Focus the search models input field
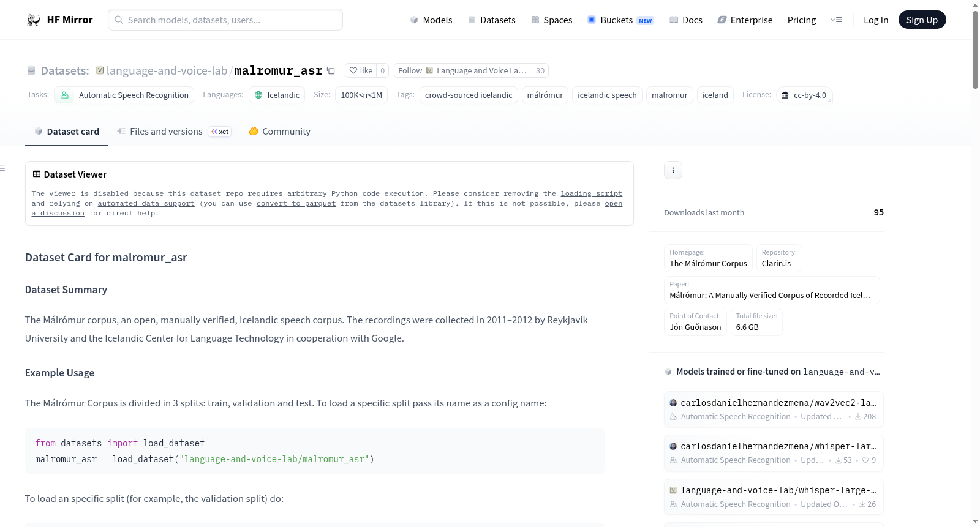Image resolution: width=980 pixels, height=527 pixels. coord(225,20)
